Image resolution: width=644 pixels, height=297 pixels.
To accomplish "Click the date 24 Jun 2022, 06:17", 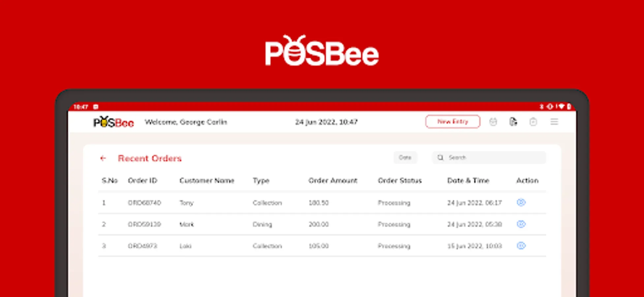I will point(475,203).
